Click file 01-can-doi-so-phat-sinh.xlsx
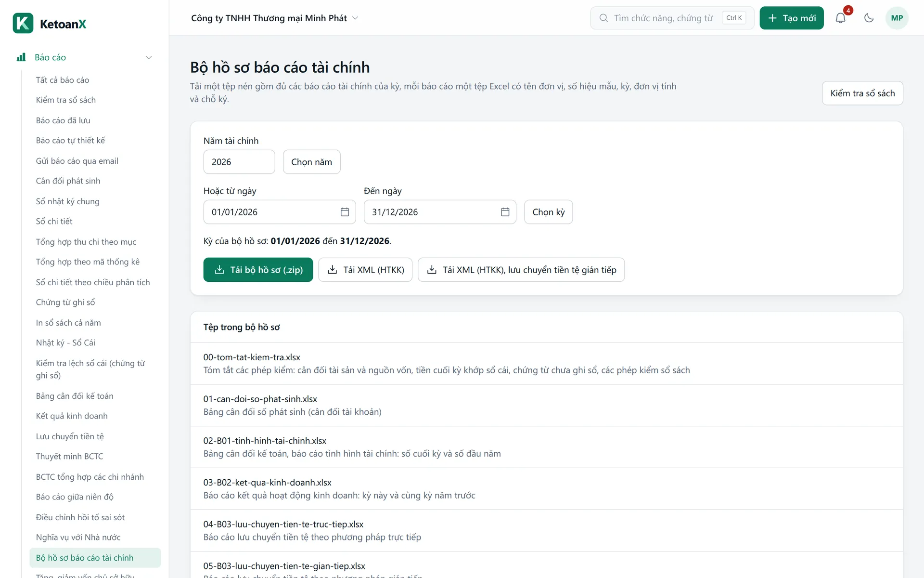924x578 pixels. [260, 399]
